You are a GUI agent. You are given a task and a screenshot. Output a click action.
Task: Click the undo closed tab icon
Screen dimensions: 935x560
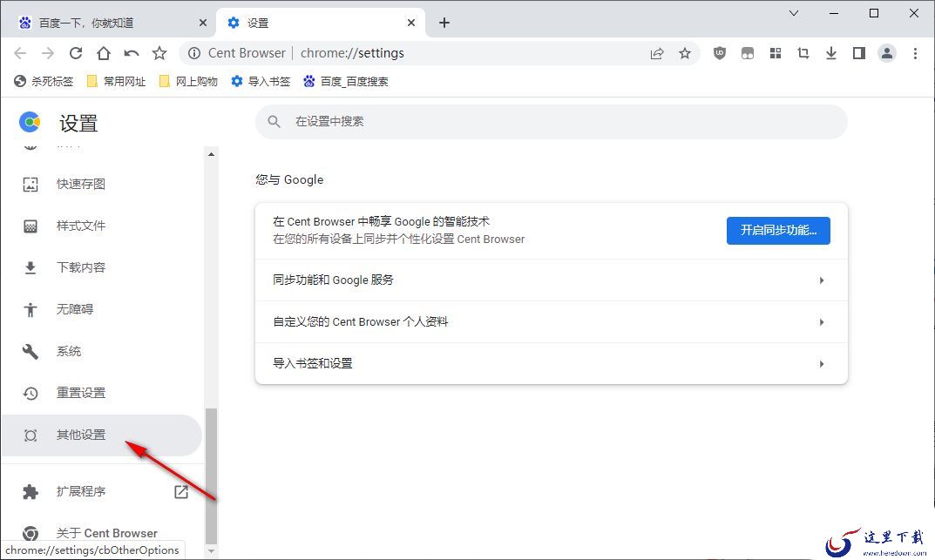coord(132,54)
